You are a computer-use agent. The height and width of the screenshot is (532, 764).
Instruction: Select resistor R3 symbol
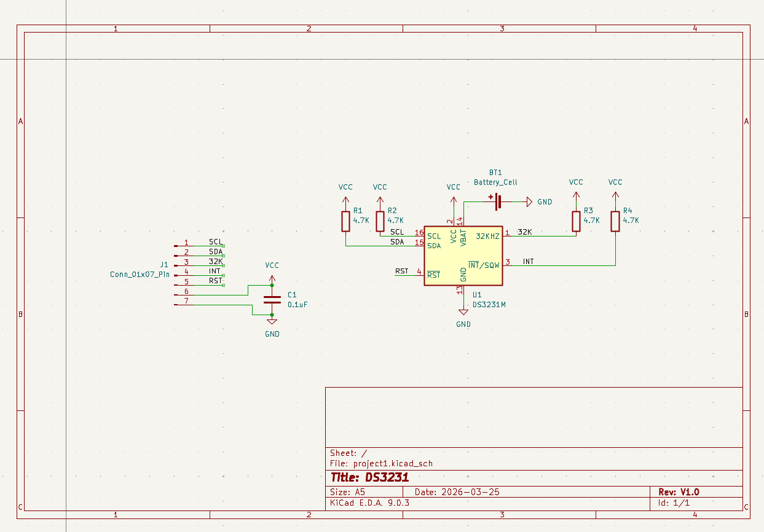[576, 221]
